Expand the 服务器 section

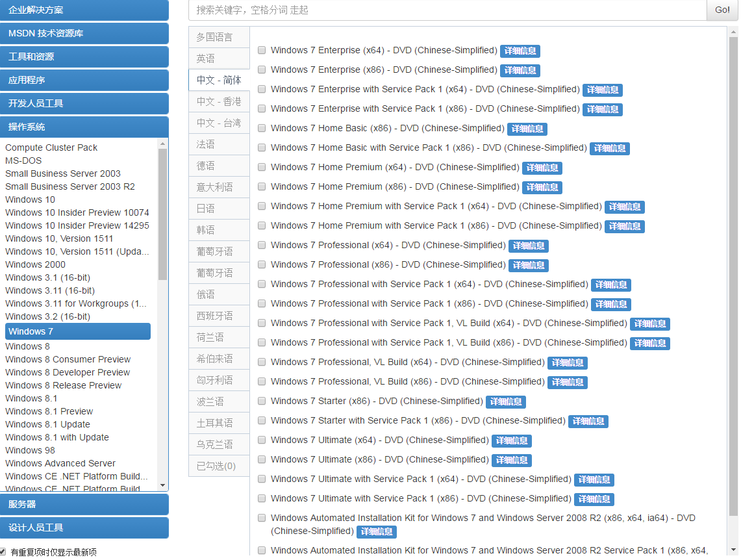(84, 504)
